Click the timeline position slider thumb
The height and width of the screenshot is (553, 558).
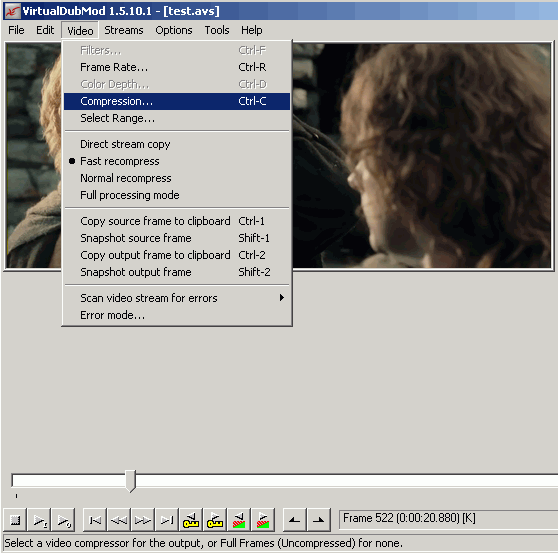tap(131, 481)
